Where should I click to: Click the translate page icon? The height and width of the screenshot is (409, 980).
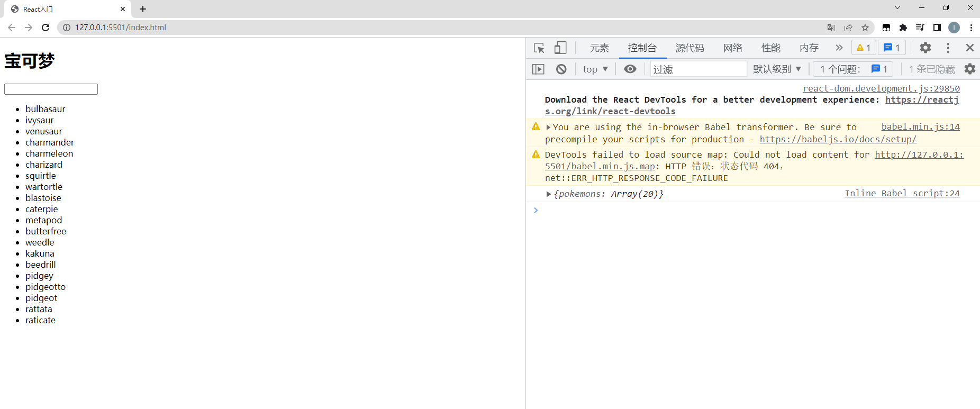[x=831, y=28]
